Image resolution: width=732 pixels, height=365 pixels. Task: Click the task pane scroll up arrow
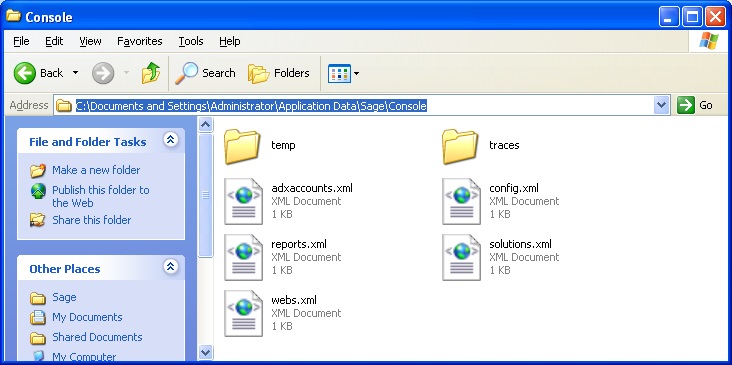click(x=205, y=124)
